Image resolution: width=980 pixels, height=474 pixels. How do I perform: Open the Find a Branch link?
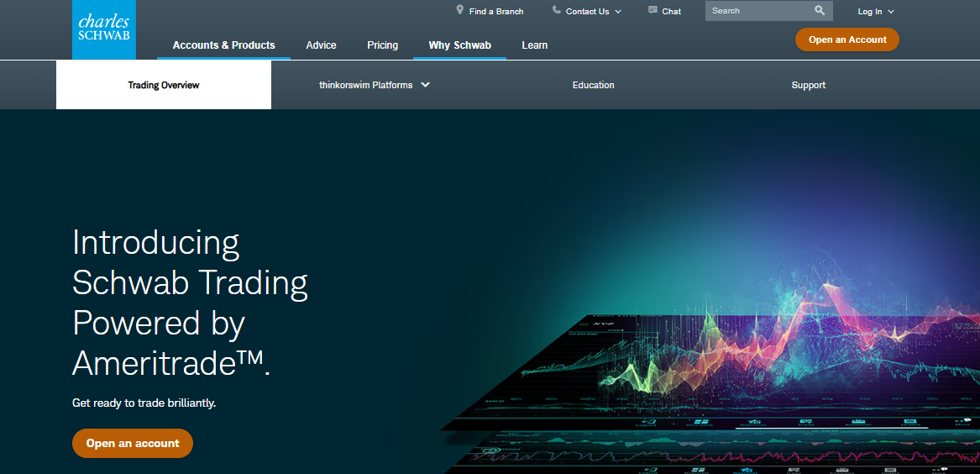[x=496, y=11]
